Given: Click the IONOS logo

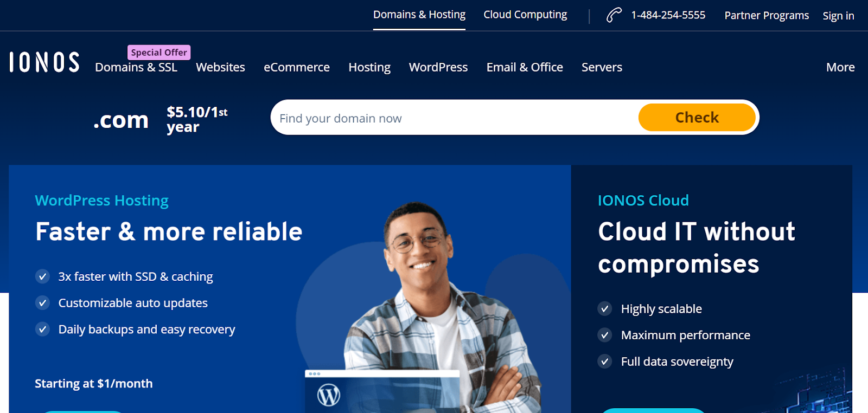Looking at the screenshot, I should point(44,62).
